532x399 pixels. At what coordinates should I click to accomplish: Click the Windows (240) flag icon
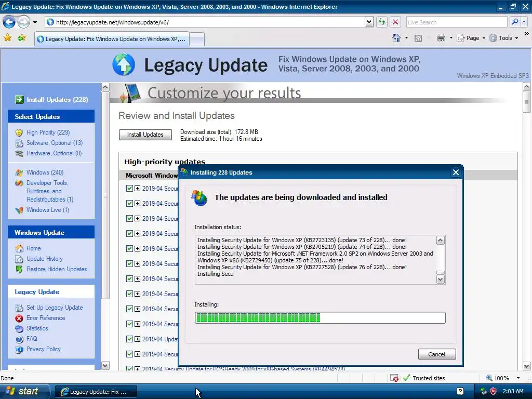pyautogui.click(x=19, y=172)
